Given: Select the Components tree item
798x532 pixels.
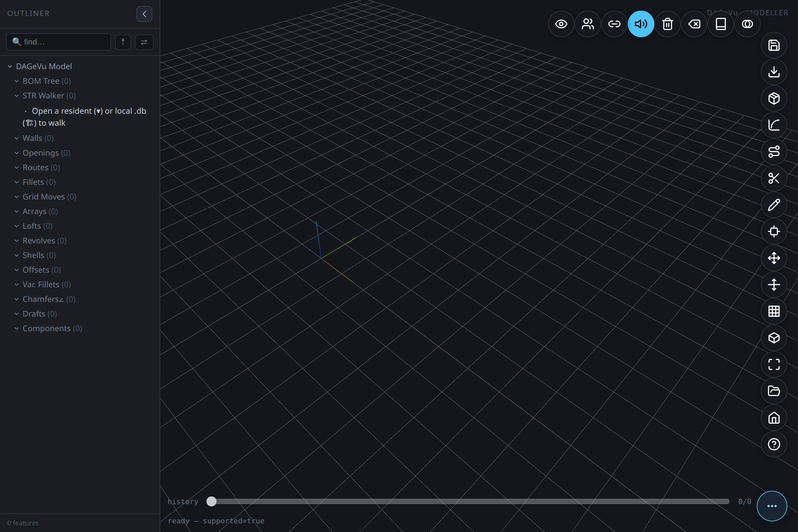Looking at the screenshot, I should pyautogui.click(x=52, y=329).
